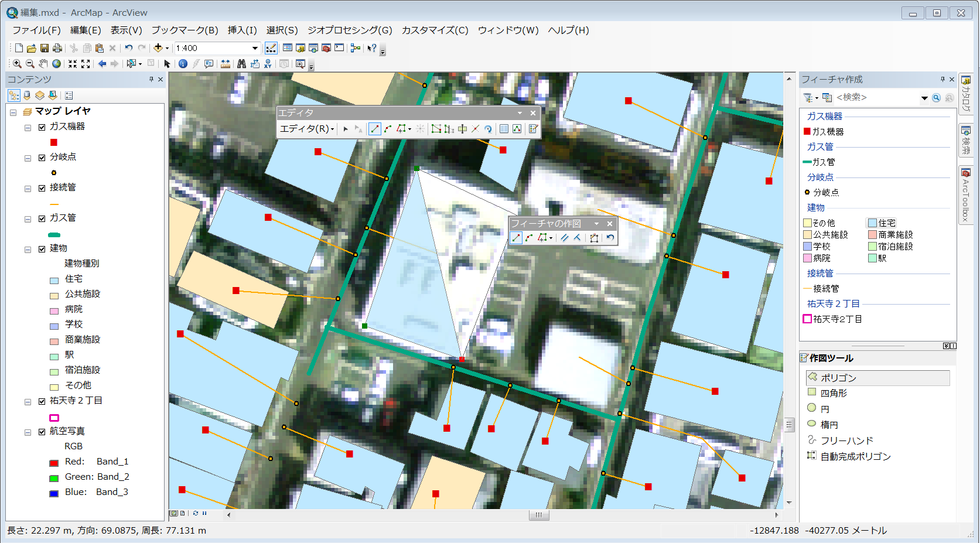Click the Full Extent globe icon
Viewport: 980px width, 543px height.
56,64
